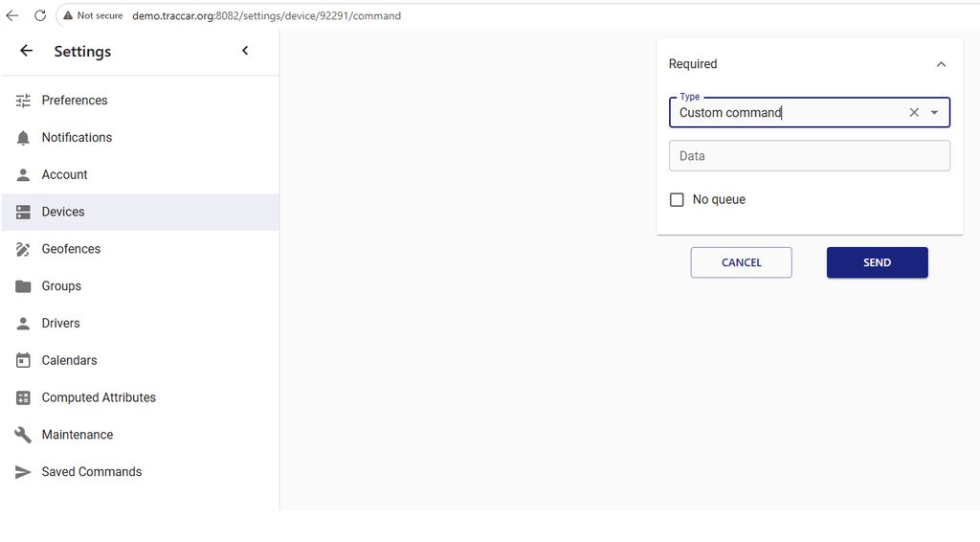The image size is (980, 542).
Task: Reload the page in browser
Action: 40,15
